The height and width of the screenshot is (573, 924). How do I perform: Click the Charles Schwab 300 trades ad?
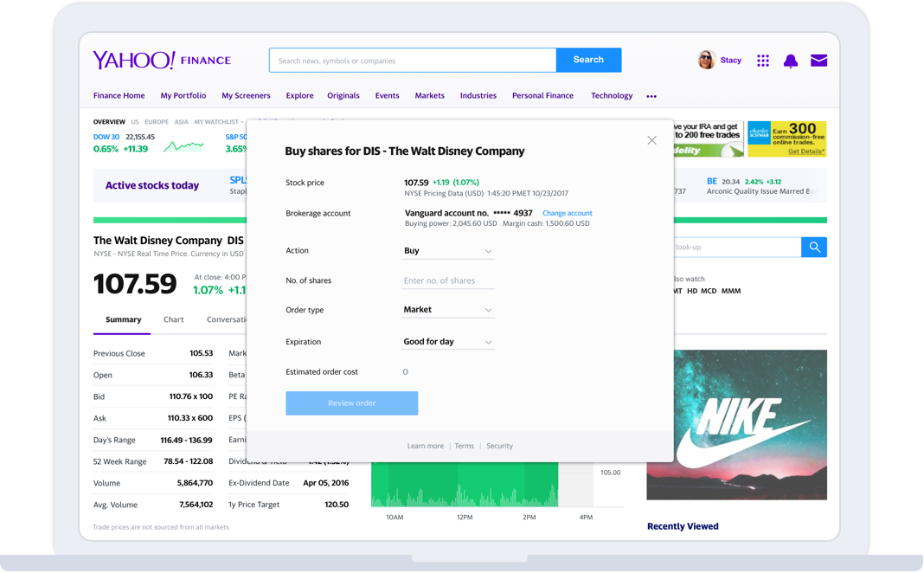pos(786,139)
